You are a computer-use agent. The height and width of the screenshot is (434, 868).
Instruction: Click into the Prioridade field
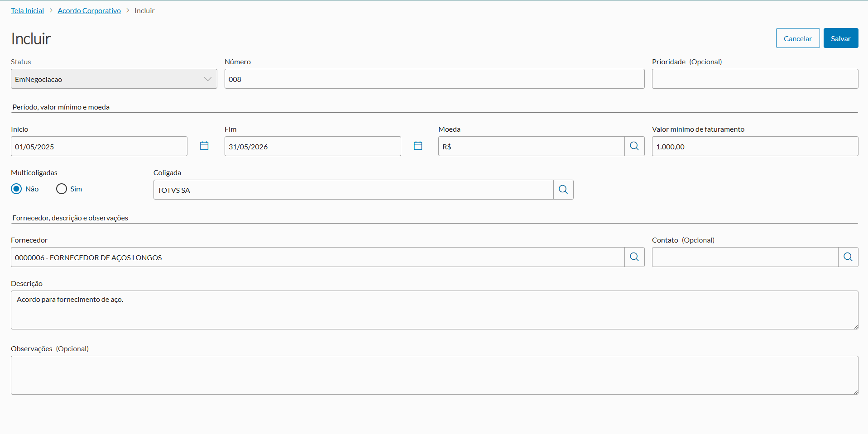tap(755, 79)
